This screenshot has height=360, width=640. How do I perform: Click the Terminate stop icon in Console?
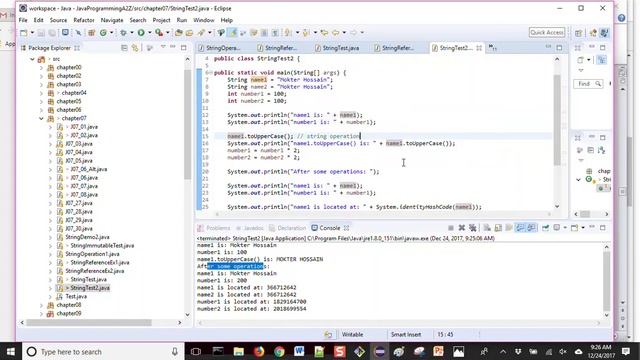point(451,228)
